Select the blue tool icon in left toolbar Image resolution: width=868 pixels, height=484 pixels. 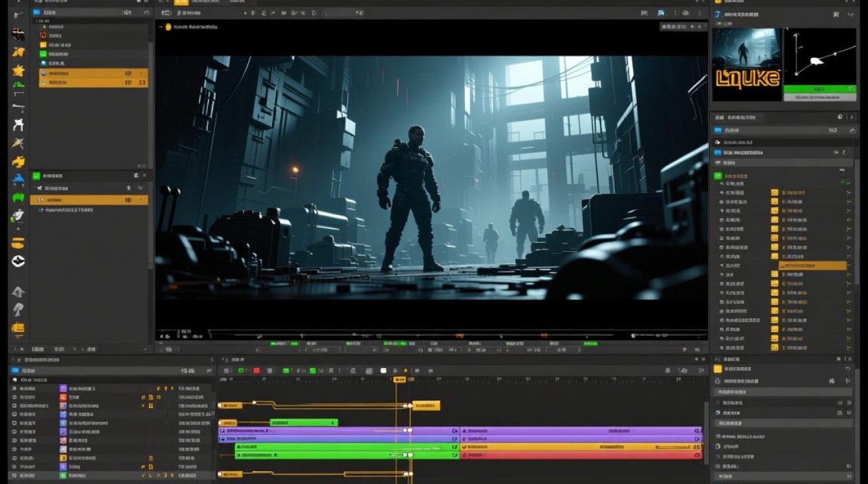18,179
